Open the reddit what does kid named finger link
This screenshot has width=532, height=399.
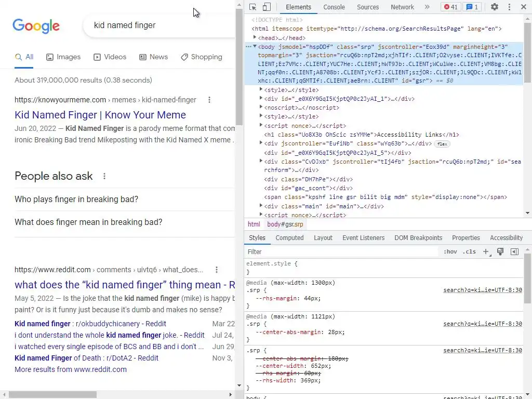click(125, 285)
